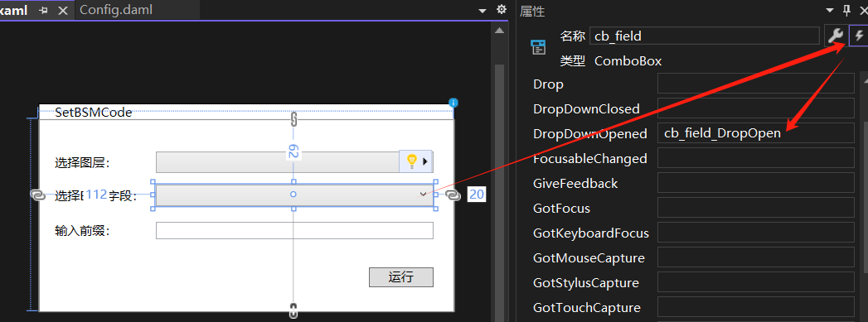Open the document tab settings gear
This screenshot has height=322, width=868.
pos(501,9)
